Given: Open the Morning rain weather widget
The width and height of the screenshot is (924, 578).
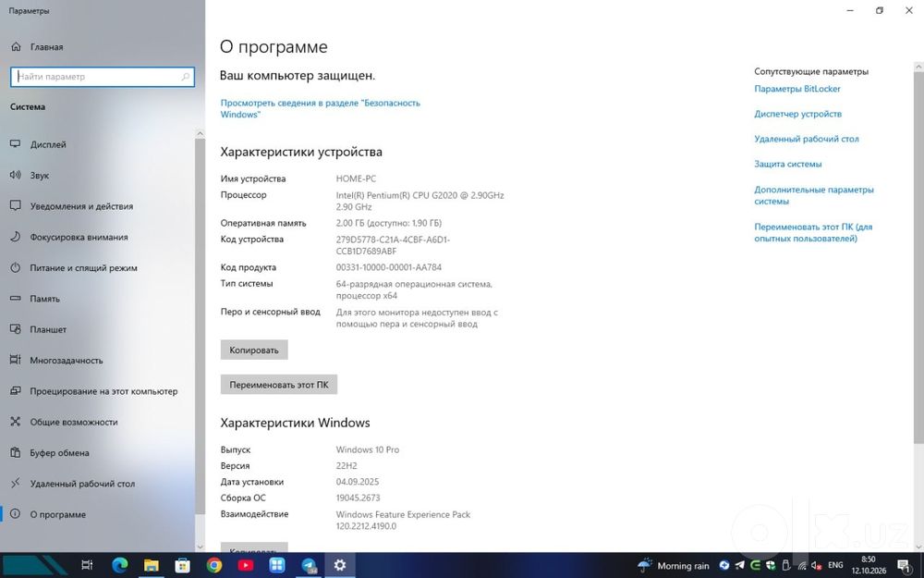Looking at the screenshot, I should click(x=674, y=566).
